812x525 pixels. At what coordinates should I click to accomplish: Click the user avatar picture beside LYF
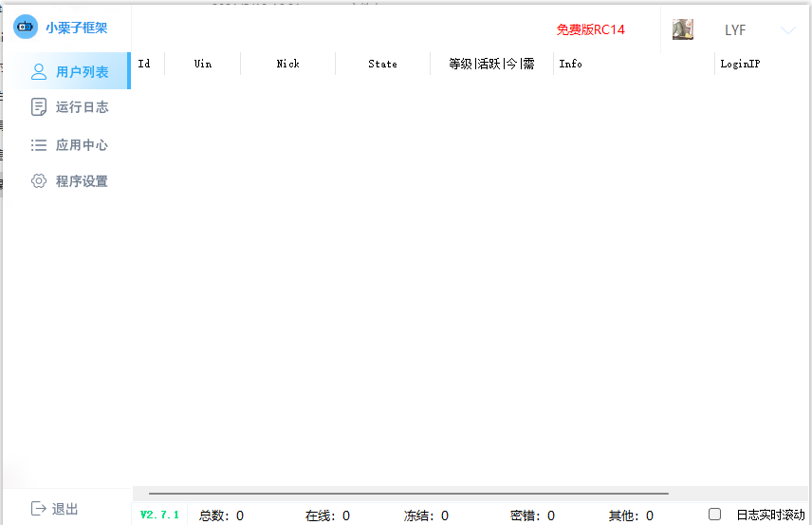[683, 29]
